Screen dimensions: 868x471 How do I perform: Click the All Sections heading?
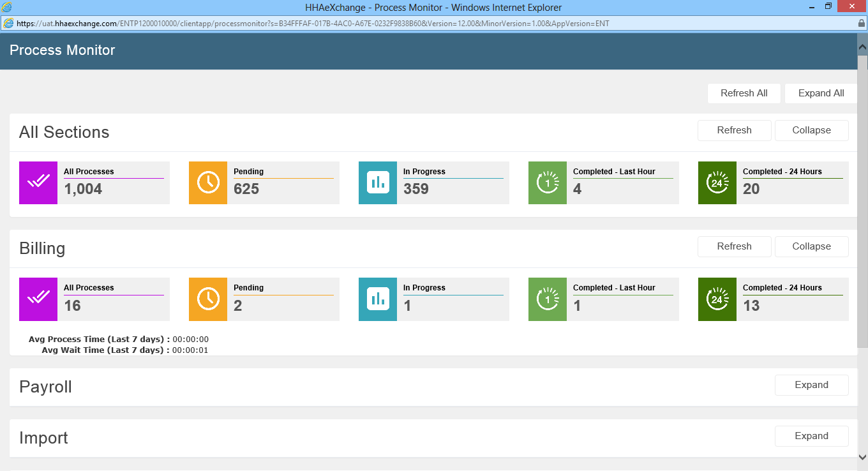[x=64, y=132]
